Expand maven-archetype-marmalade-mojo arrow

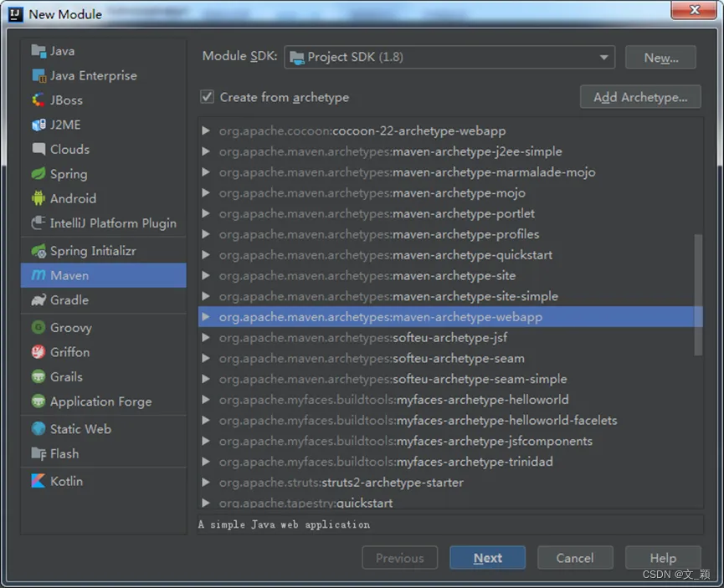pos(206,172)
